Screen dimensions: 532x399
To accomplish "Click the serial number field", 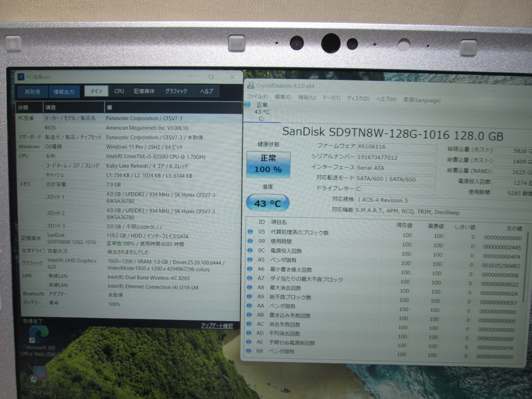I will pos(396,158).
